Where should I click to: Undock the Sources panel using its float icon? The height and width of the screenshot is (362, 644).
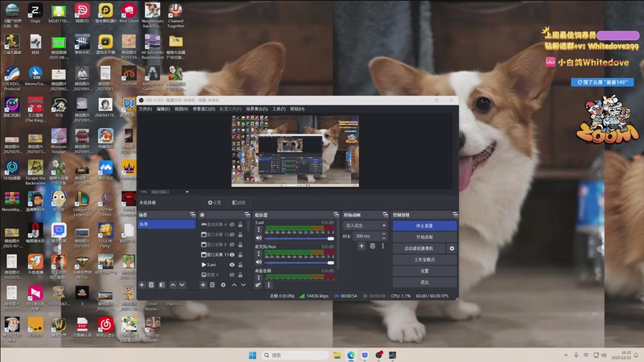coord(247,215)
